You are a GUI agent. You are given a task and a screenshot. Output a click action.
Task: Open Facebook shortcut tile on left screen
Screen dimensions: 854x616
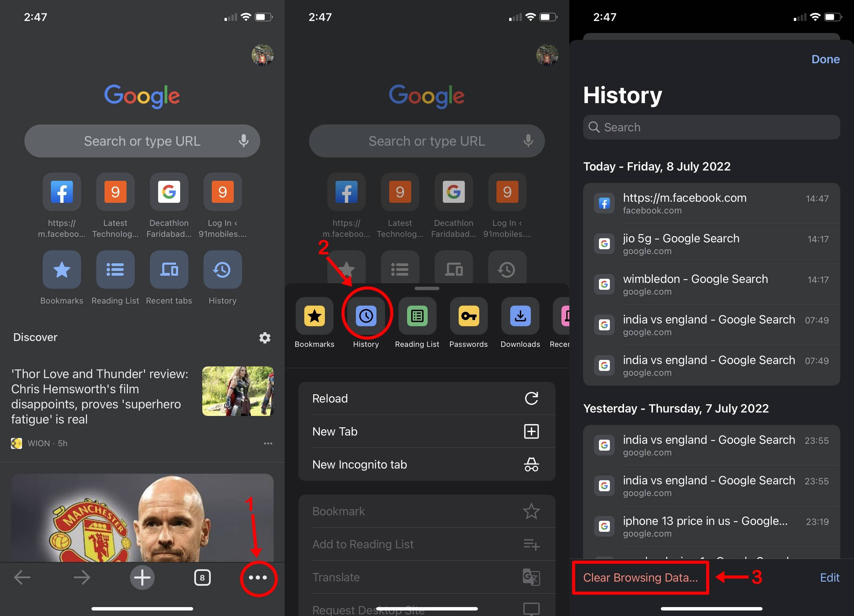click(62, 192)
